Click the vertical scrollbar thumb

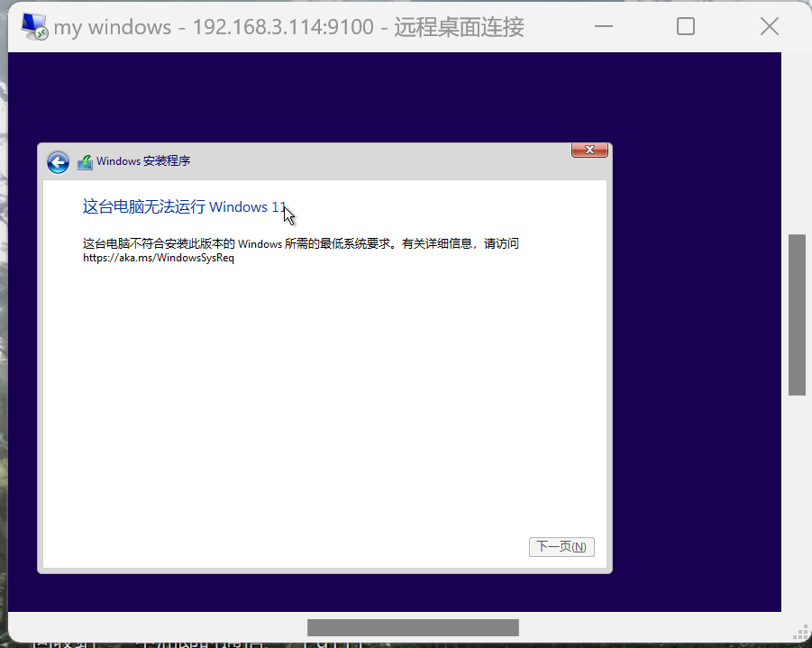pyautogui.click(x=797, y=315)
